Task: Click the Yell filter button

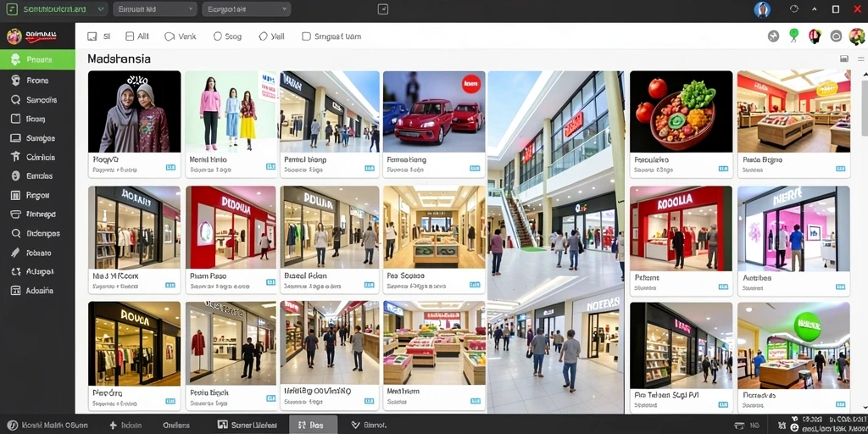Action: click(271, 36)
